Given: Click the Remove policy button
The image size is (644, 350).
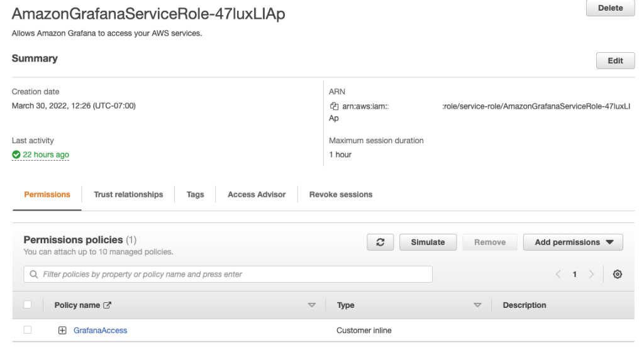Looking at the screenshot, I should point(490,242).
